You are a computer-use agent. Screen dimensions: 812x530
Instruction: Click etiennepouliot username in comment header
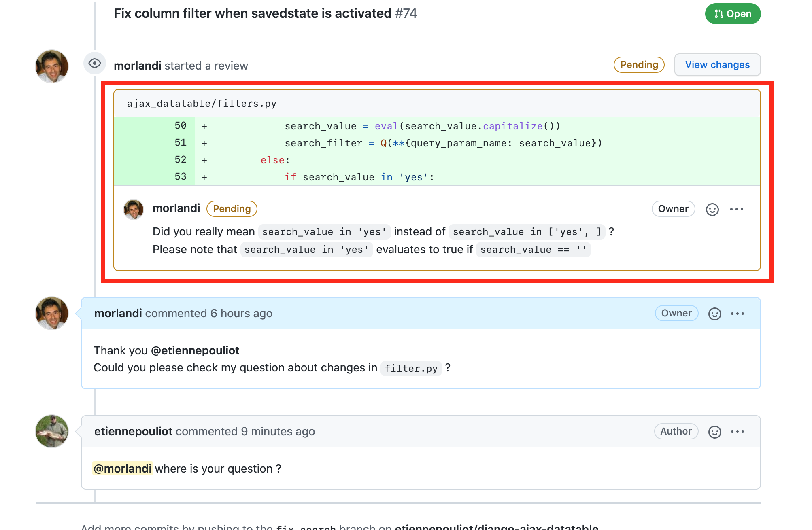(x=133, y=431)
